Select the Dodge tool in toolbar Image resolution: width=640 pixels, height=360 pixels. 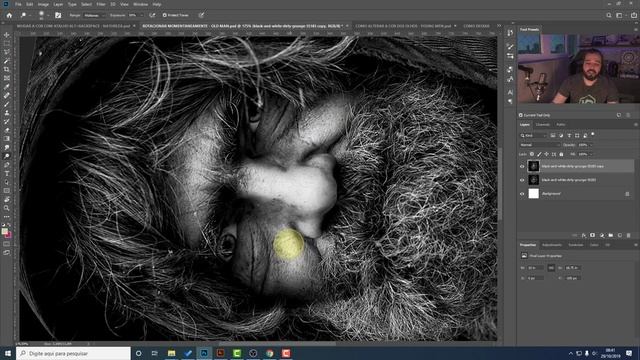[x=7, y=156]
